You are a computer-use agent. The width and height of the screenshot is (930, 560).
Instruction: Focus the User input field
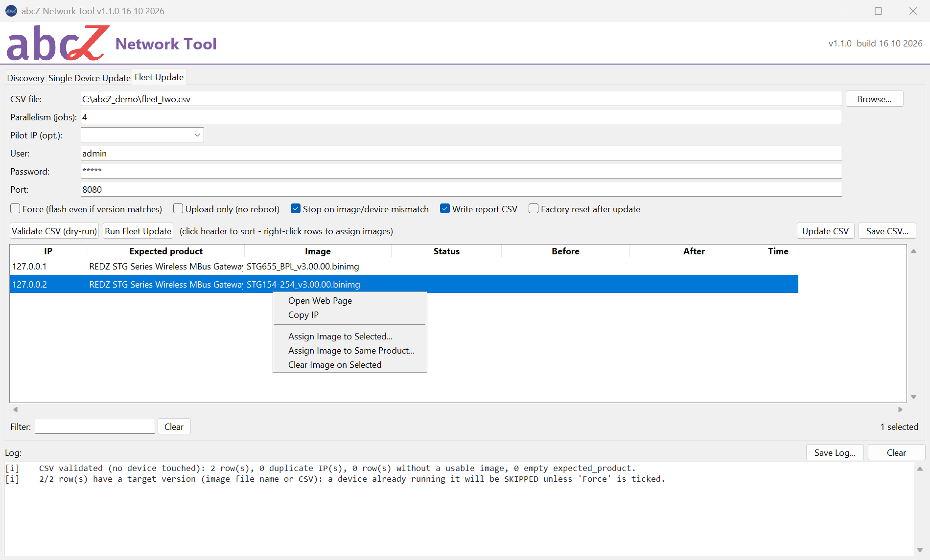pyautogui.click(x=461, y=153)
